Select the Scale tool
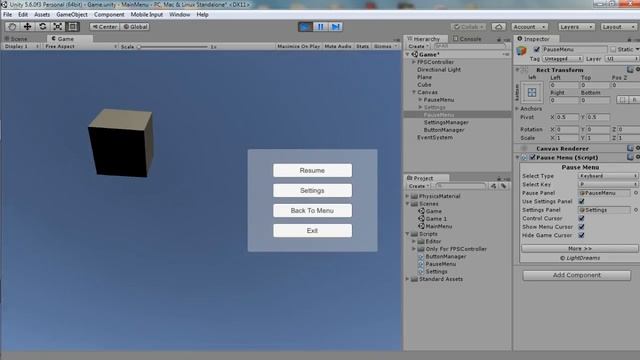Screen dimensions: 640x360 [58, 27]
